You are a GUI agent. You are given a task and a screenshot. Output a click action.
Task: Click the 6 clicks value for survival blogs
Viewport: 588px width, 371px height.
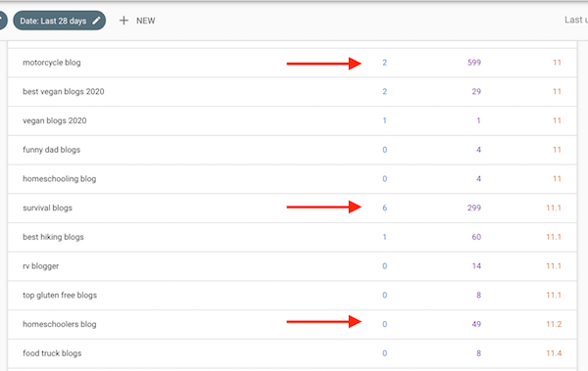[x=385, y=208]
